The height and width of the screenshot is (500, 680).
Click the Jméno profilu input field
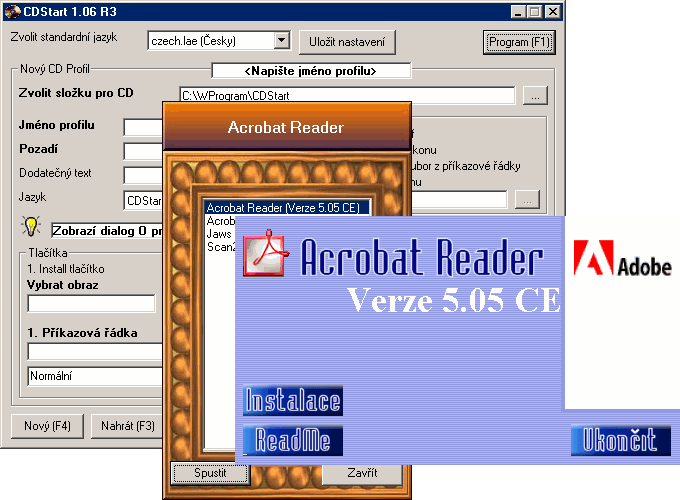[x=143, y=127]
